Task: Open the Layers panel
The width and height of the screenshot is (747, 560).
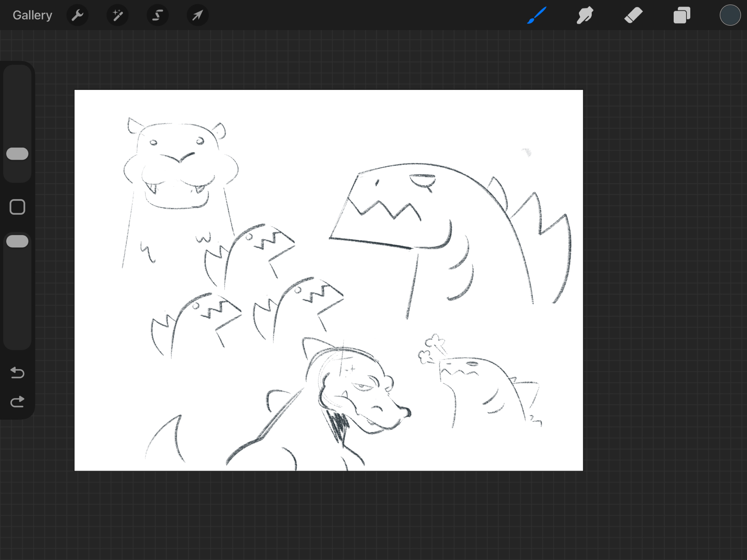Action: (x=682, y=15)
